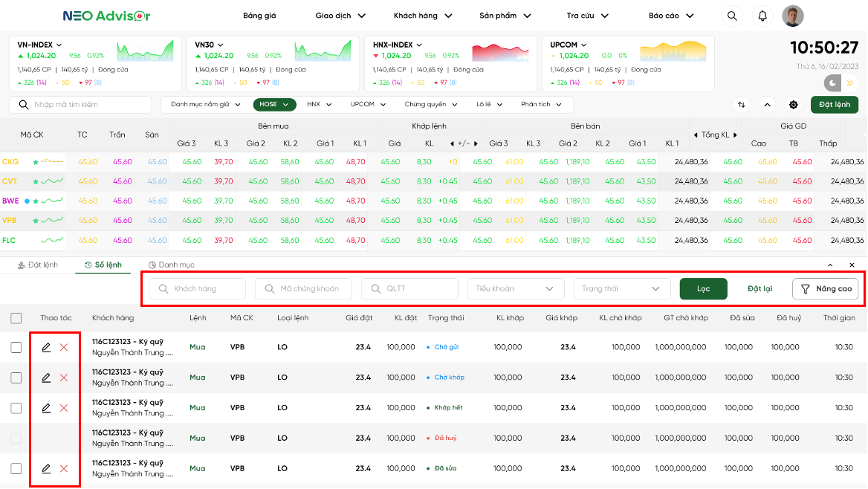Click the up-down sort arrows icon
This screenshot has height=489, width=868.
click(x=741, y=105)
